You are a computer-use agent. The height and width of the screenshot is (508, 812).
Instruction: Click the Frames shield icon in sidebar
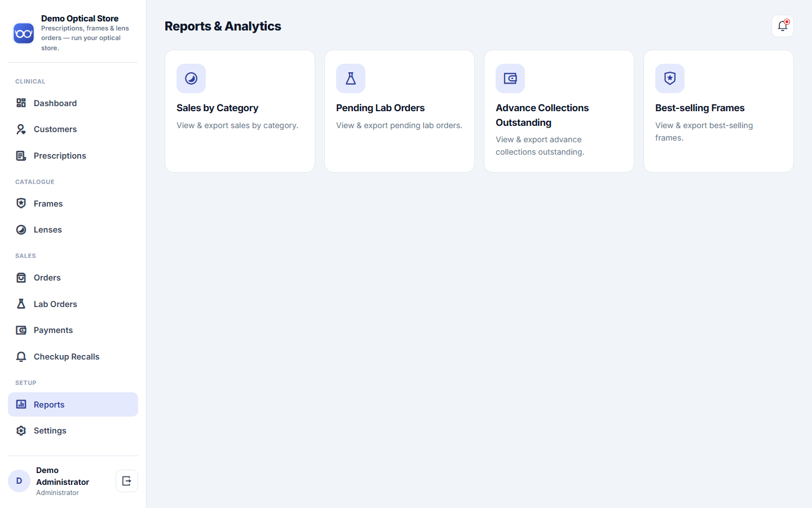(x=21, y=203)
